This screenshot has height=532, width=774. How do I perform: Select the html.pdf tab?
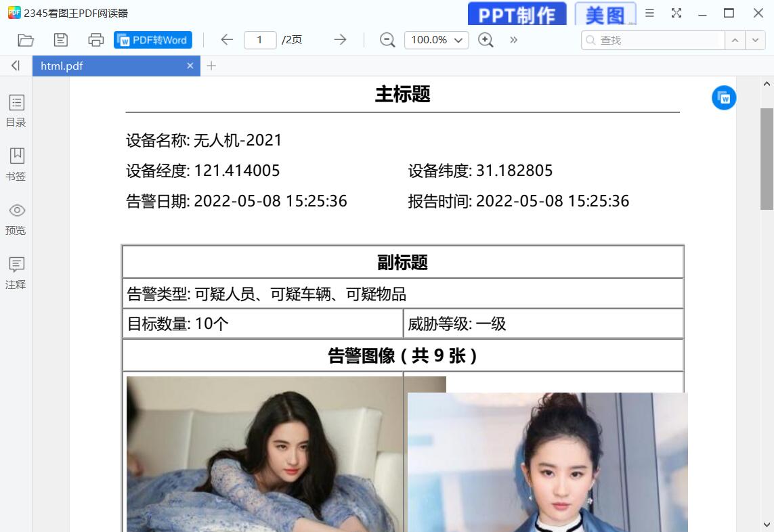(x=108, y=66)
